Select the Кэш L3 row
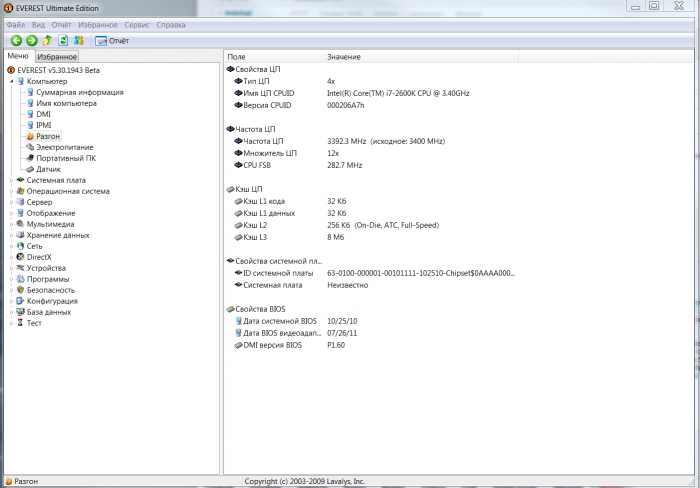Screen dimensions: 700x488 [x=371, y=237]
